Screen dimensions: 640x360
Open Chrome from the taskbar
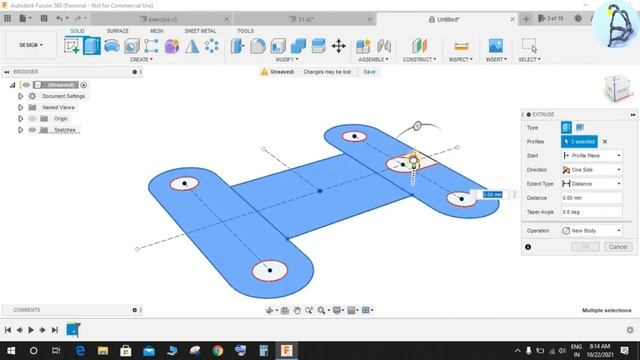click(x=218, y=351)
